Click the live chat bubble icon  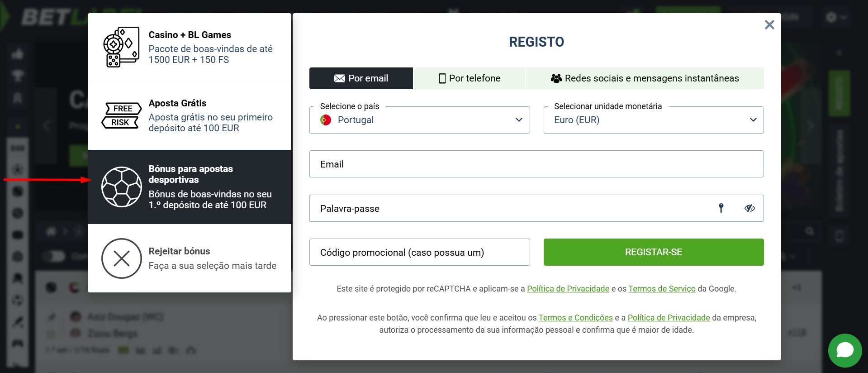[844, 350]
